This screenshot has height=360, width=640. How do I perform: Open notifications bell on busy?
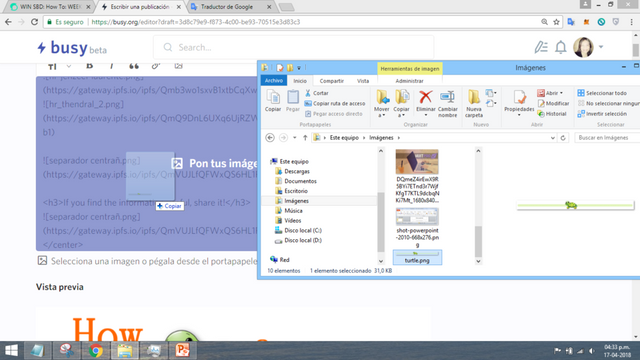click(x=561, y=47)
